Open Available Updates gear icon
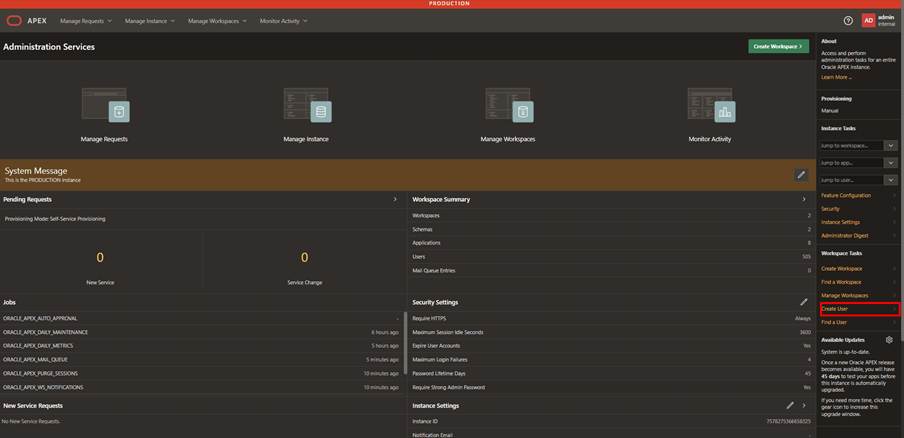 [889, 340]
